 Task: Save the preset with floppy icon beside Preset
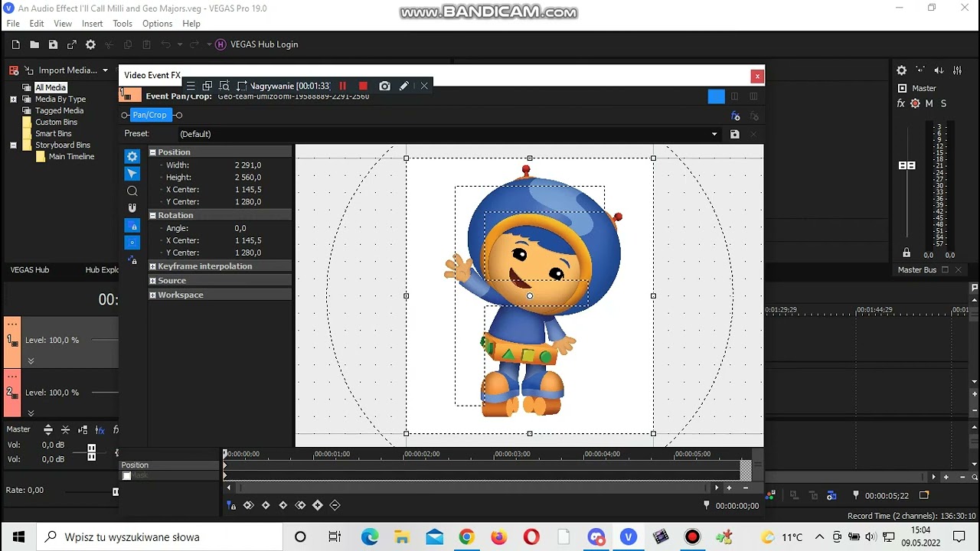pos(735,134)
